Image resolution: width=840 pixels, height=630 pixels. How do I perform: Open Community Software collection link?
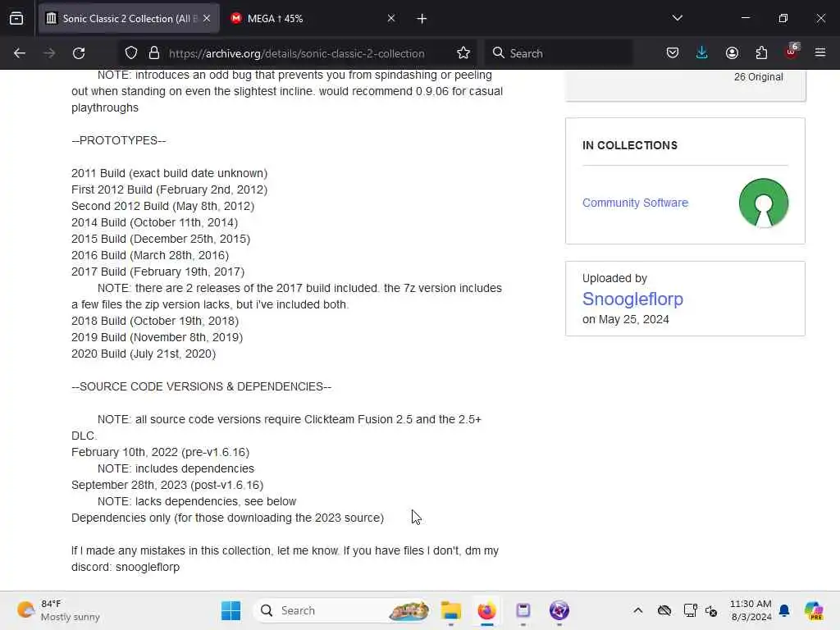coord(635,203)
